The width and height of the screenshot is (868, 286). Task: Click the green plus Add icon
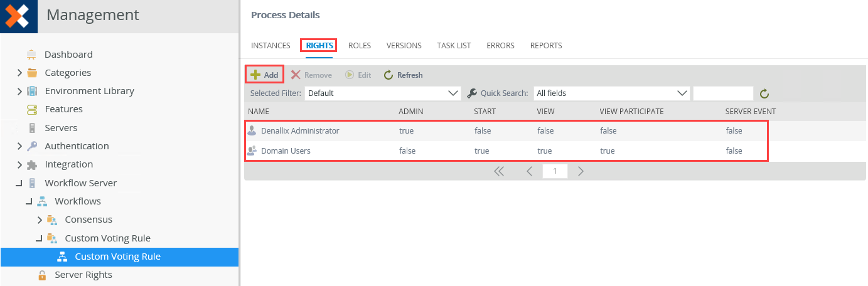click(255, 75)
